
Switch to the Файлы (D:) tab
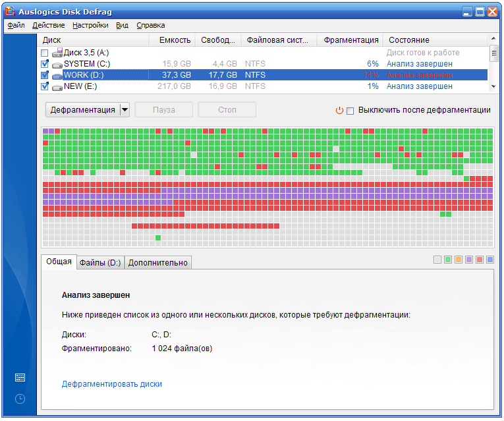coord(100,263)
